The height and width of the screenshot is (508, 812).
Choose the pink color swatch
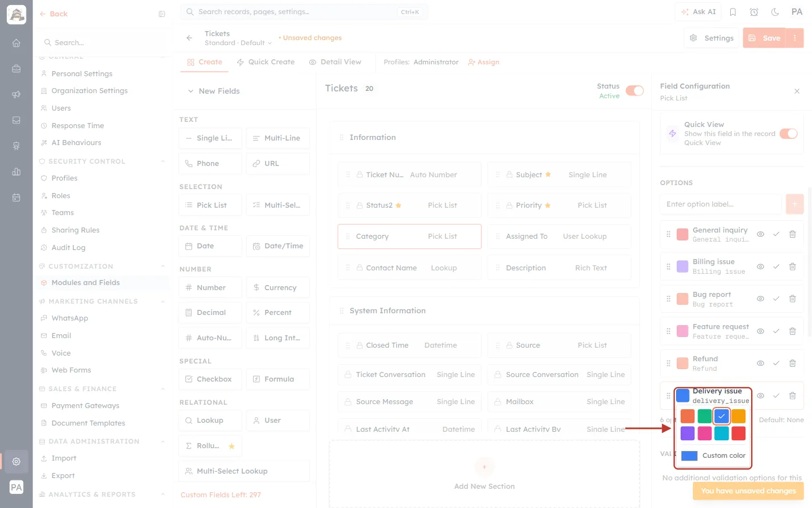coord(705,433)
